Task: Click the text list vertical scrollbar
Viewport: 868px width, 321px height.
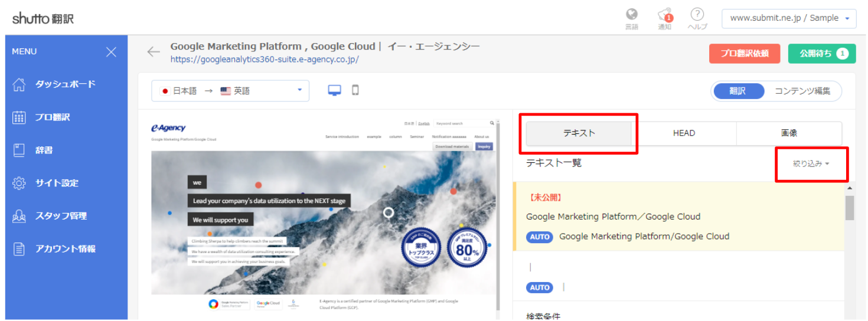Action: coord(849,208)
